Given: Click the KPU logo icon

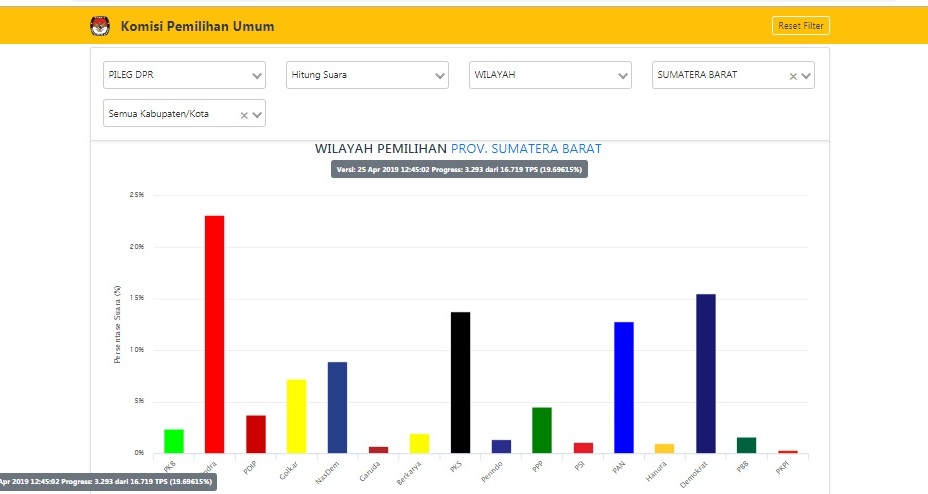Looking at the screenshot, I should [x=100, y=27].
